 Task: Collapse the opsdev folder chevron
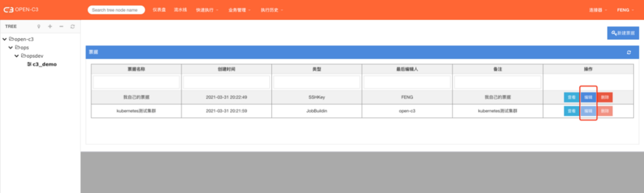(17, 56)
